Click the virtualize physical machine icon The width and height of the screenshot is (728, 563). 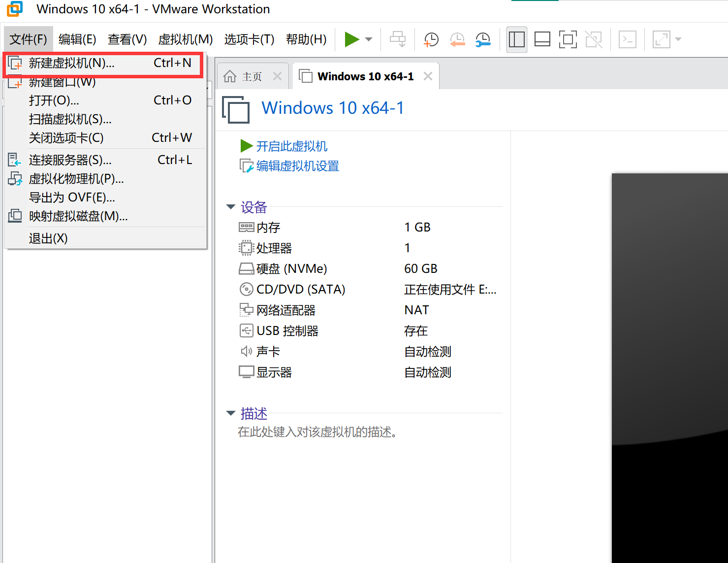click(15, 179)
